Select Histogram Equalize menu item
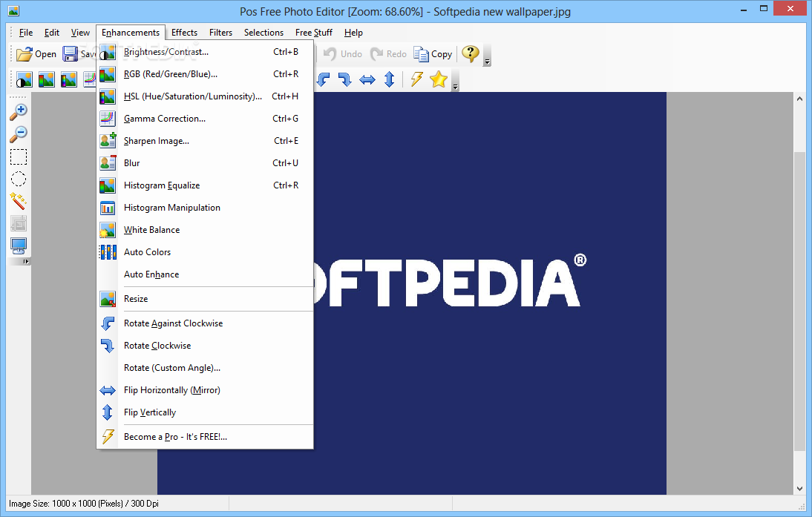 click(205, 185)
